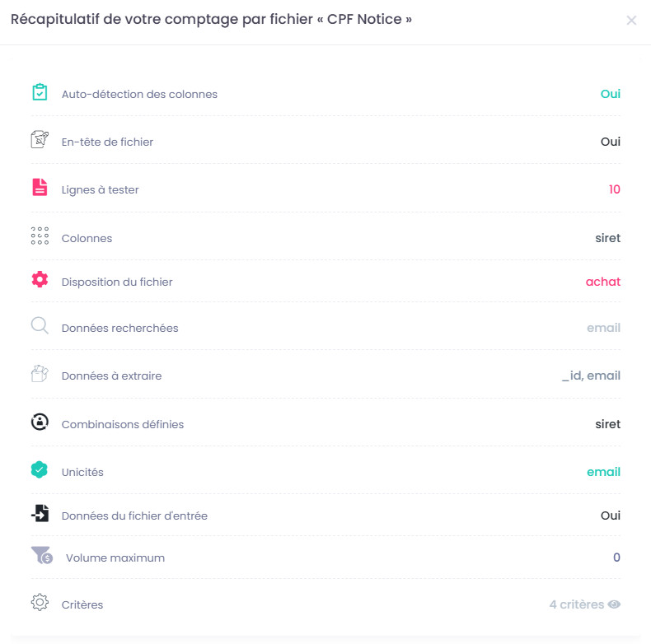
Task: Click the pink 'achat' disposition value
Action: 602,282
